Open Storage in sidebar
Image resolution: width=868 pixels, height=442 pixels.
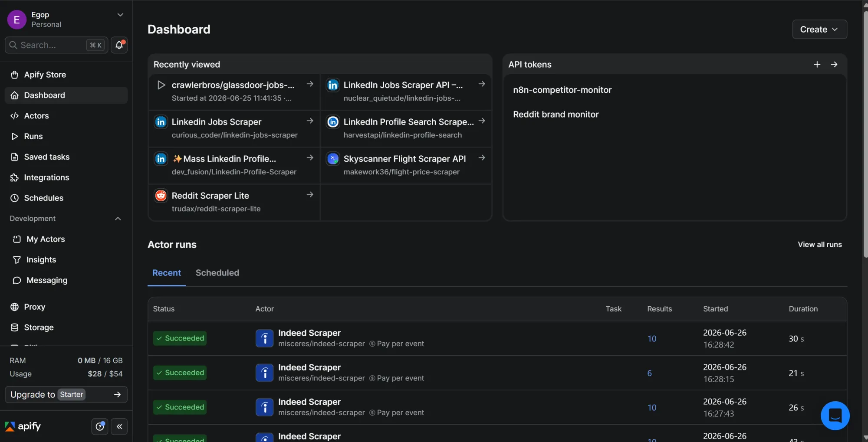point(66,327)
